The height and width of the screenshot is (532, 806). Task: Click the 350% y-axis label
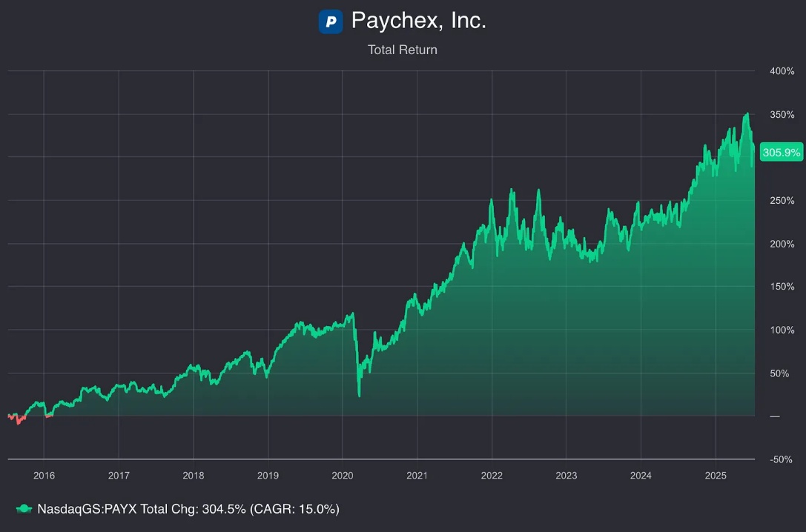pyautogui.click(x=782, y=115)
